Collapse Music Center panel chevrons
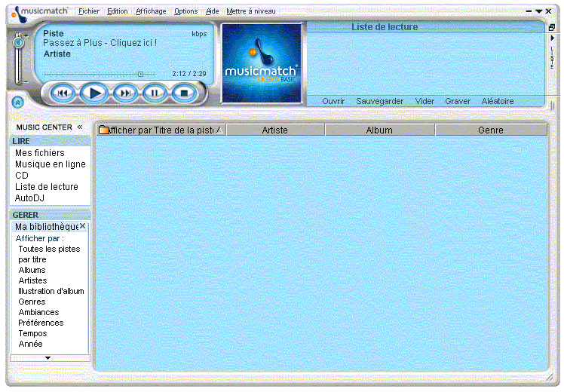 coord(80,127)
